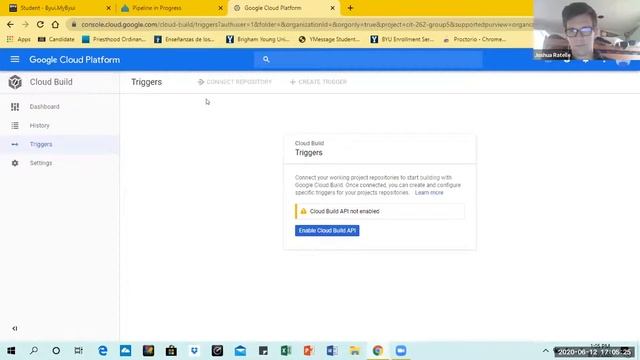640x360 pixels.
Task: Reload the page with refresh icon
Action: [x=40, y=24]
